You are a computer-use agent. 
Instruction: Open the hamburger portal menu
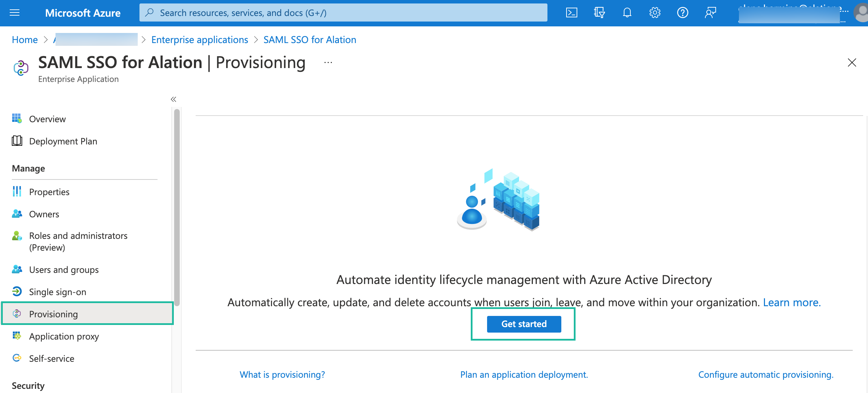pos(15,13)
